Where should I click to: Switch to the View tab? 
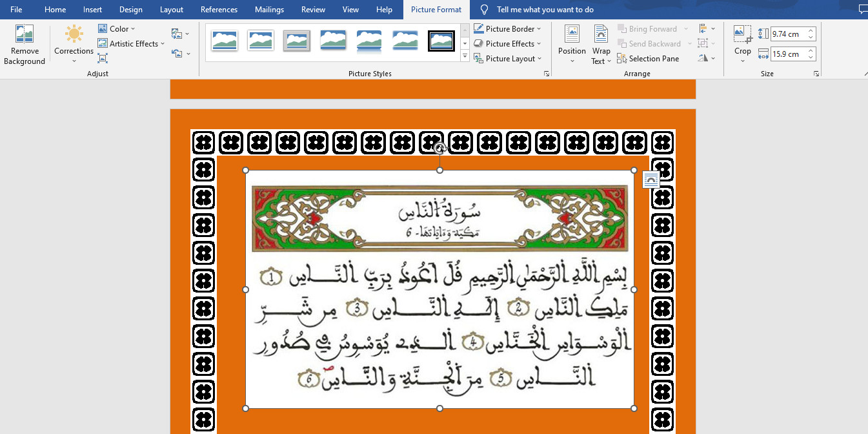point(350,10)
